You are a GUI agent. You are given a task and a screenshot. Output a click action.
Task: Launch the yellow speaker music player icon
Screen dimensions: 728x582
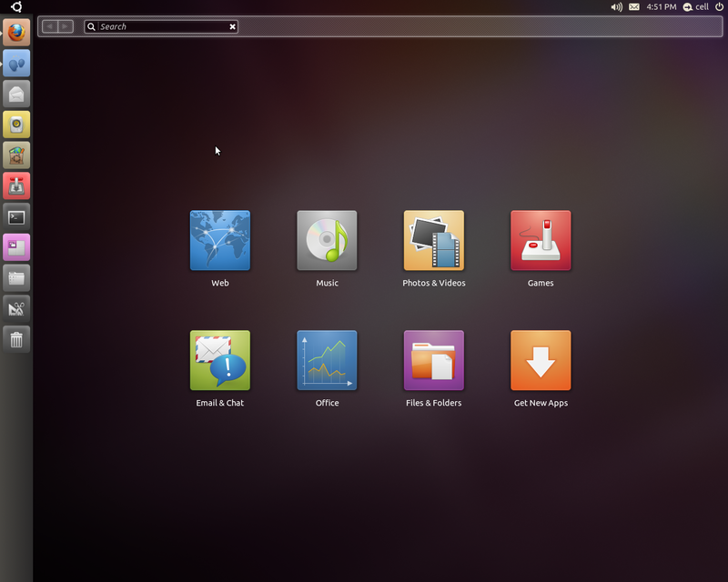click(x=16, y=125)
